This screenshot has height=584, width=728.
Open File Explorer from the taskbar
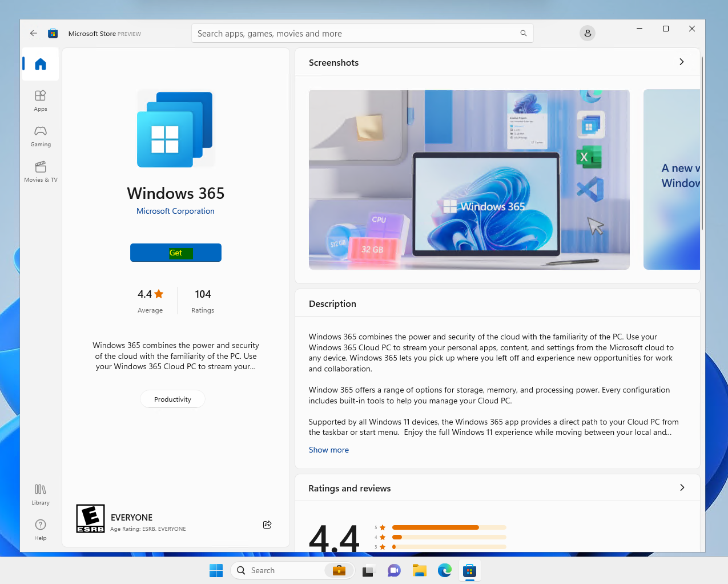point(420,570)
